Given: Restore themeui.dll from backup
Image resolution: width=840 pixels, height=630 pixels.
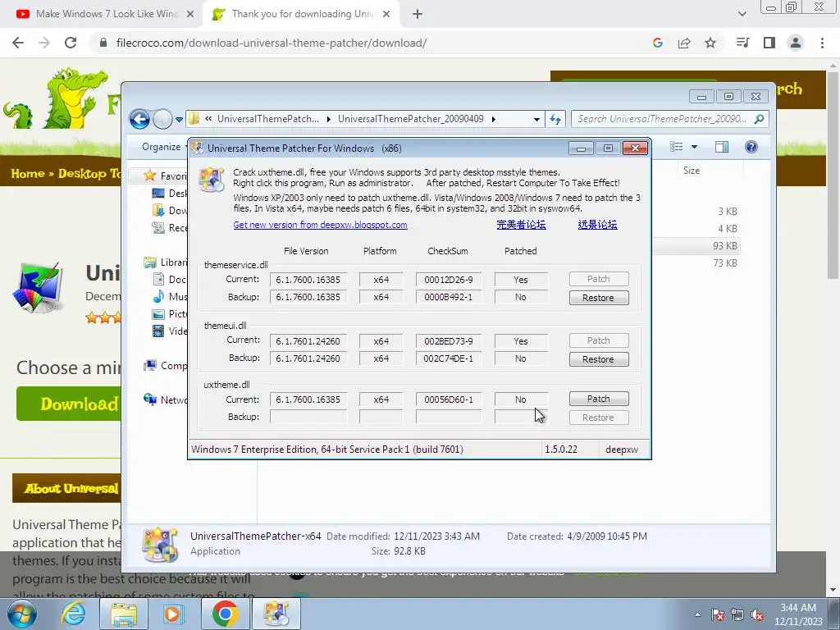Looking at the screenshot, I should [x=598, y=359].
